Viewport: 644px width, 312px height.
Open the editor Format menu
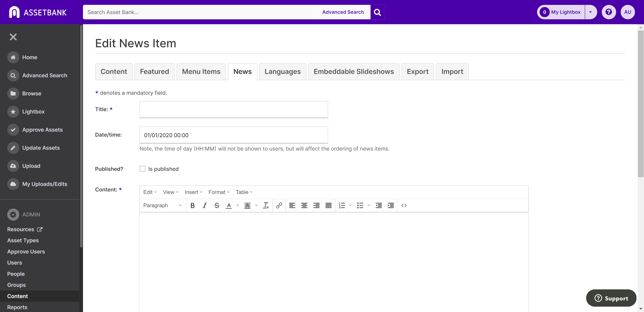[219, 192]
